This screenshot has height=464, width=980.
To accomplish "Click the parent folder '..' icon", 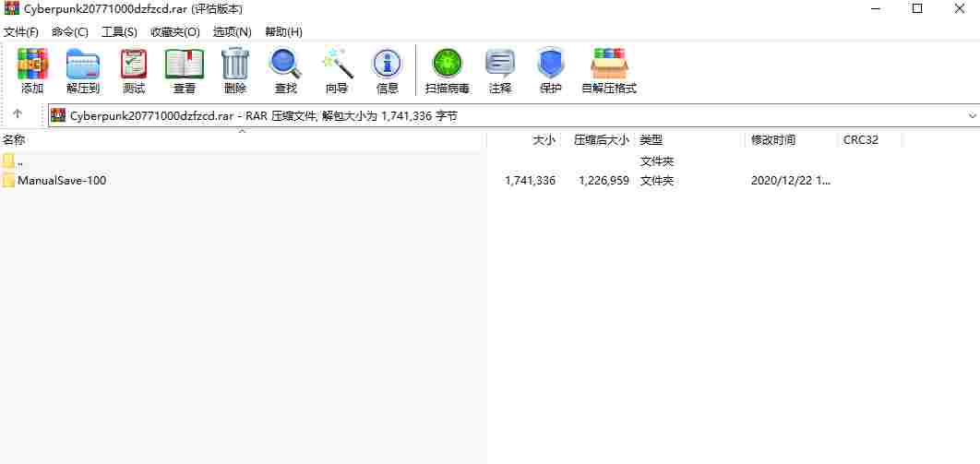I will point(8,161).
